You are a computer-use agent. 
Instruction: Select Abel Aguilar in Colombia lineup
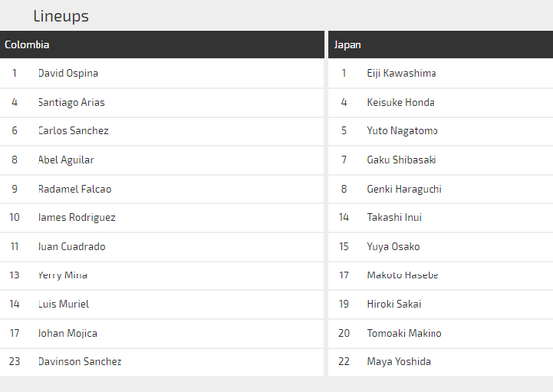pos(65,160)
